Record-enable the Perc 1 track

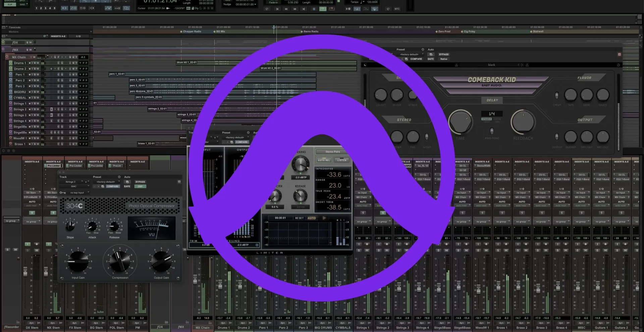coord(30,75)
